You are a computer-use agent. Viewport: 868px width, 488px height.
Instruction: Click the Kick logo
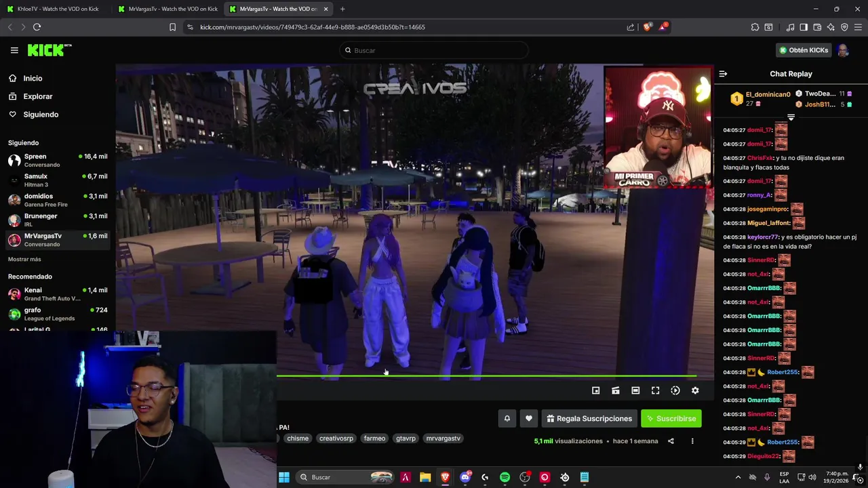pyautogui.click(x=50, y=50)
